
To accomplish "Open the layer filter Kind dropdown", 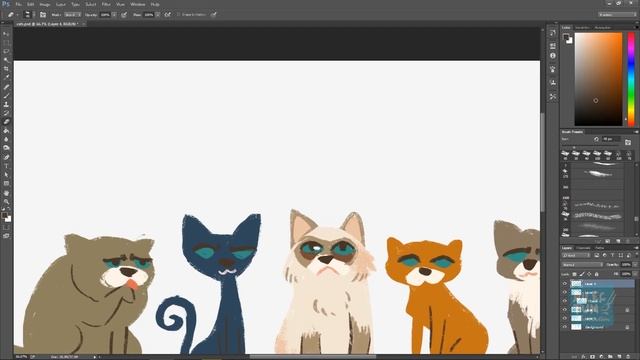I will click(577, 256).
